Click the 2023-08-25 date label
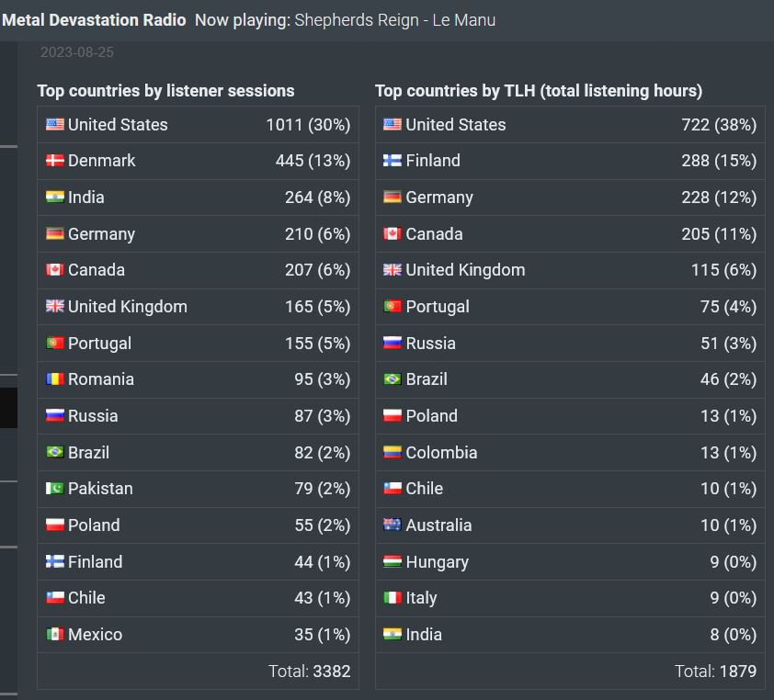 [x=77, y=52]
